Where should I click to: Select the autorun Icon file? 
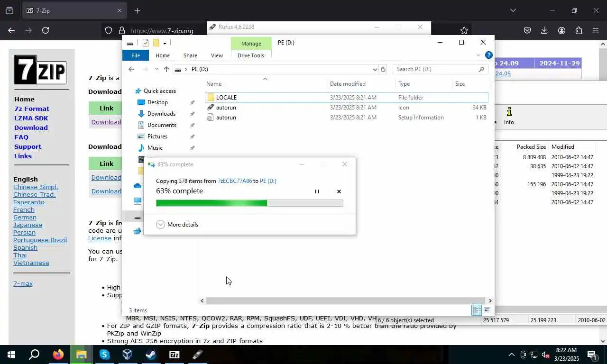click(x=347, y=108)
